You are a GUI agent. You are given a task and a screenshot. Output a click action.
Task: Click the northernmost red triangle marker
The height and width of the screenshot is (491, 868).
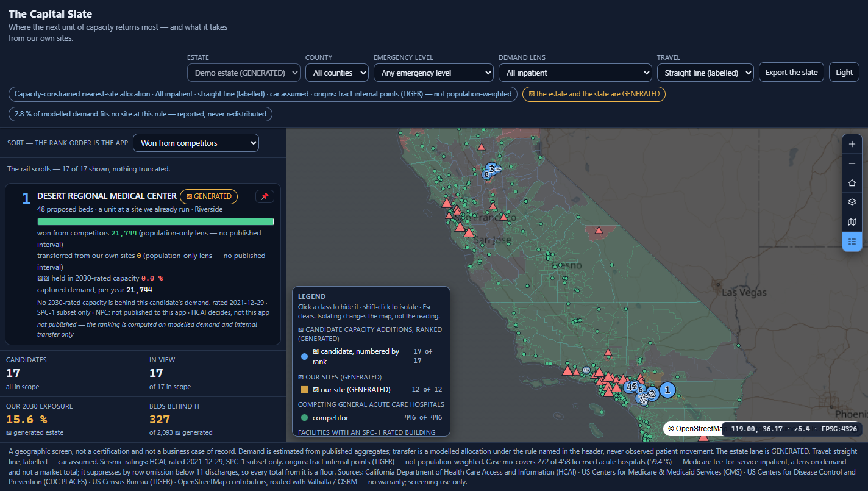pyautogui.click(x=482, y=146)
